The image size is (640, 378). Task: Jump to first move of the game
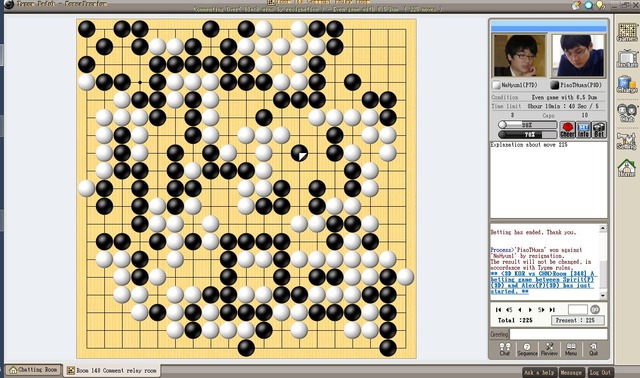pyautogui.click(x=498, y=310)
